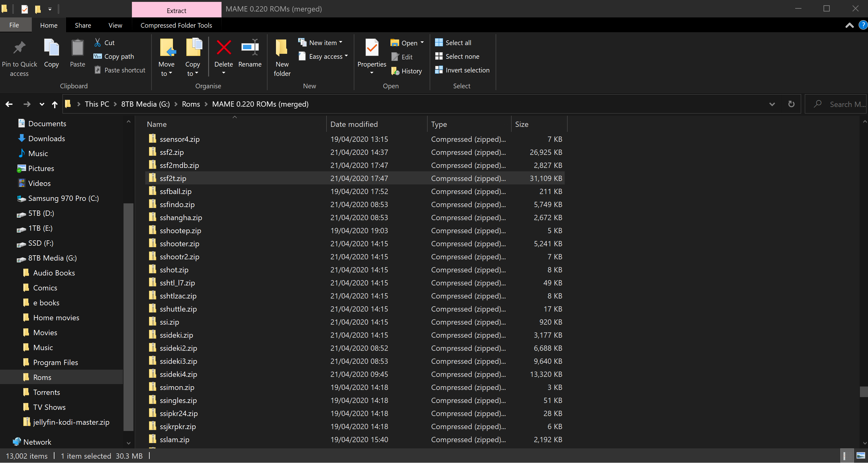868x463 pixels.
Task: Click the Paste ribbon icon
Action: point(77,48)
